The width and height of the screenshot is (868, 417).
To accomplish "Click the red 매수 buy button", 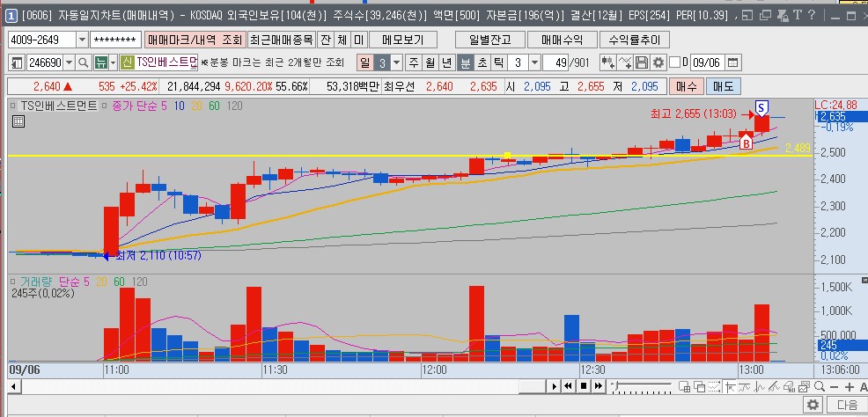I will (x=687, y=87).
